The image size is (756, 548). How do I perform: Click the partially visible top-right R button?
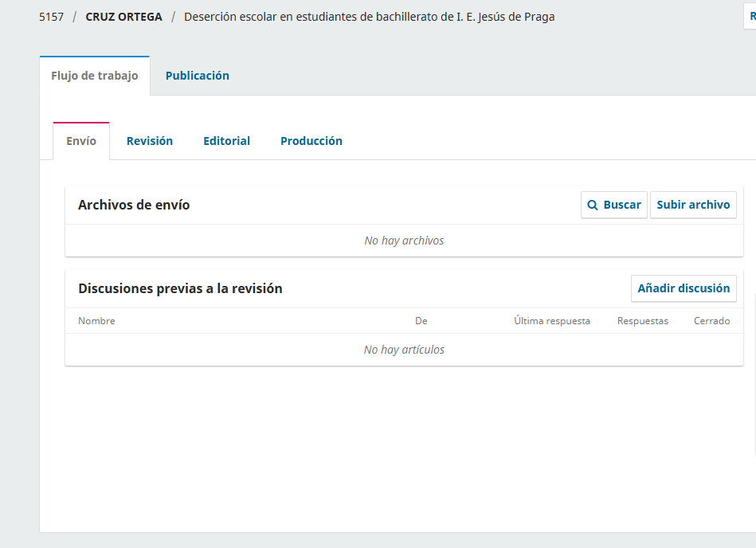click(x=750, y=16)
